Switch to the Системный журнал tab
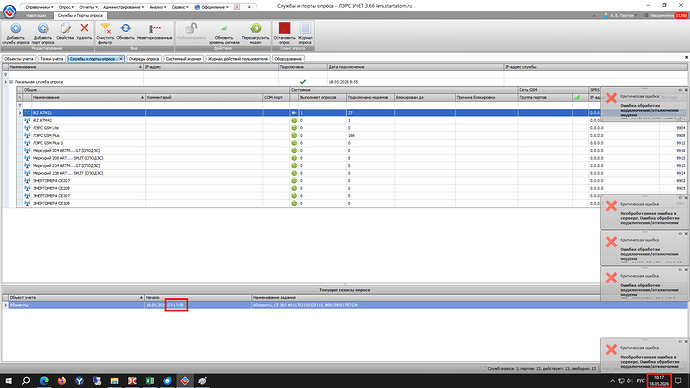The width and height of the screenshot is (690, 388). 184,59
